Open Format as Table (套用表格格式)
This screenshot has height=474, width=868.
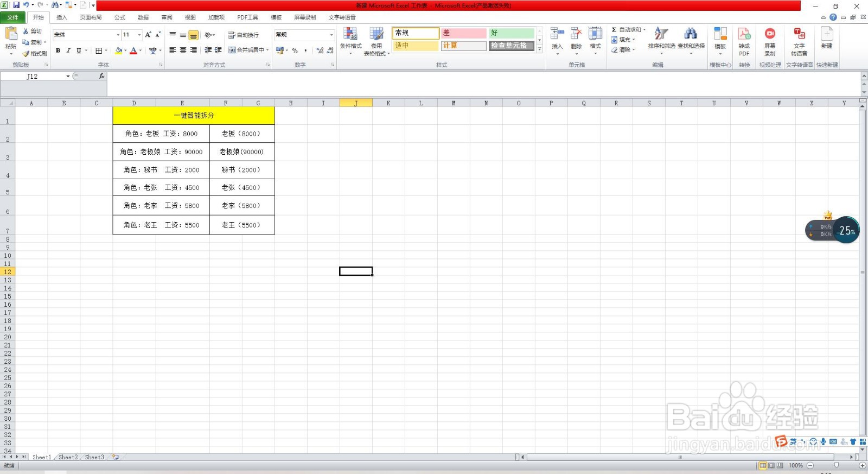376,41
